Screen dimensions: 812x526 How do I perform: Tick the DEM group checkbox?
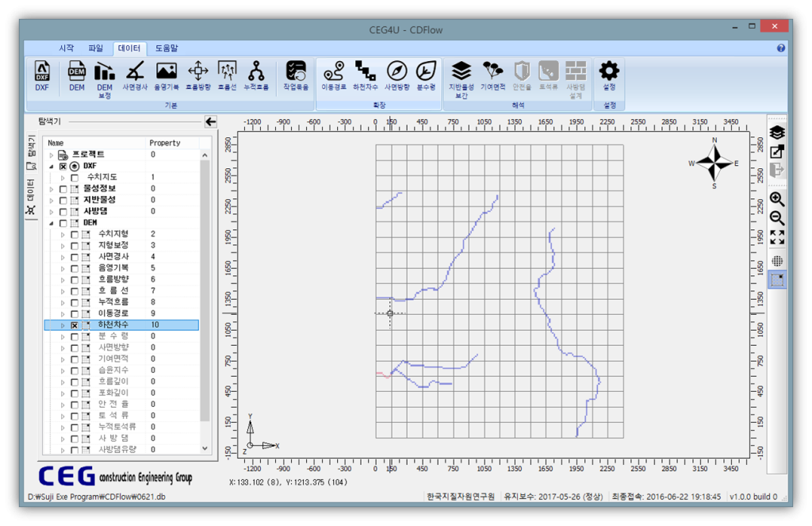coord(63,224)
